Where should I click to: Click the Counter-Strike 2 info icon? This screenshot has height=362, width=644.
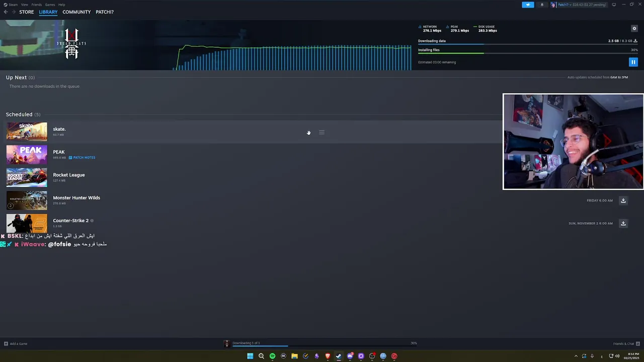pyautogui.click(x=92, y=221)
